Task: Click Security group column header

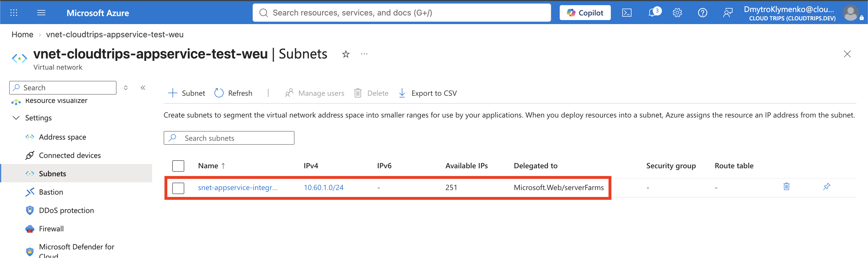Action: tap(671, 166)
